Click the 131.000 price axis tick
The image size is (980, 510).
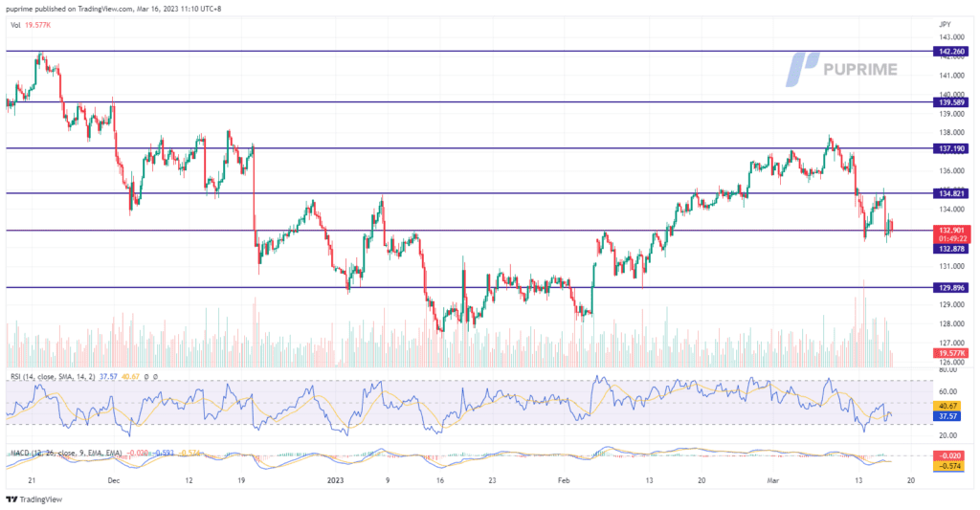pyautogui.click(x=952, y=266)
